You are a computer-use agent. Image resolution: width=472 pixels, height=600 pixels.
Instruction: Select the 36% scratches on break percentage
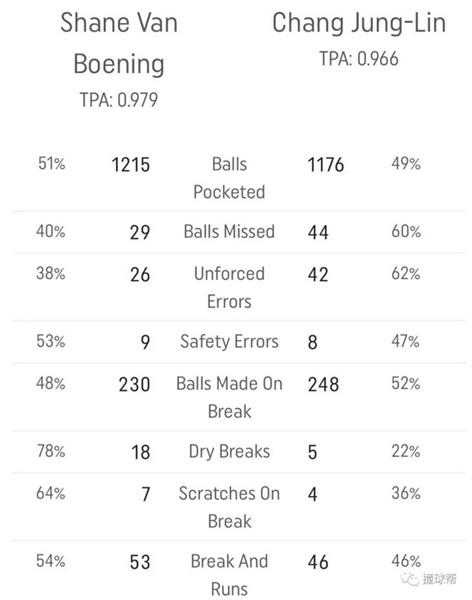coord(406,493)
